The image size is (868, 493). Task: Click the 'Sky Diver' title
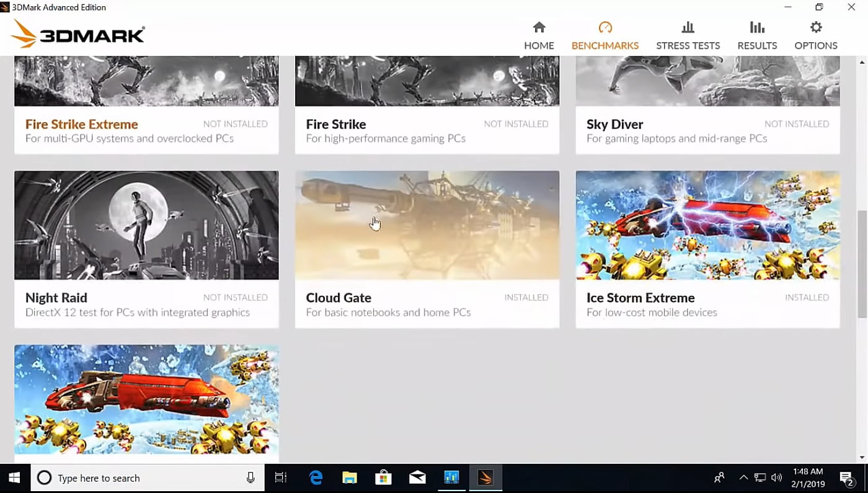click(x=614, y=124)
